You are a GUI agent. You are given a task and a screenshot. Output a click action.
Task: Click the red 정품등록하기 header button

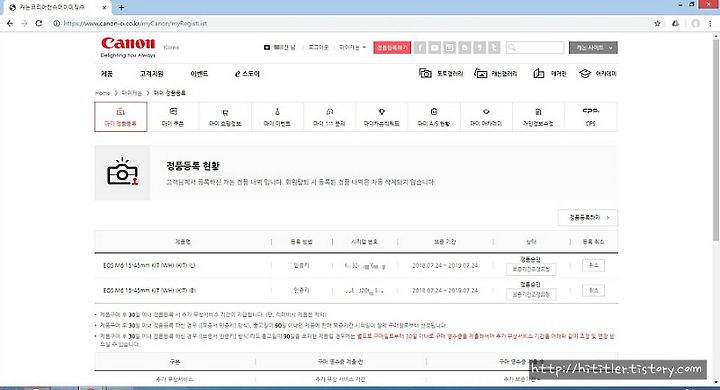coord(392,47)
